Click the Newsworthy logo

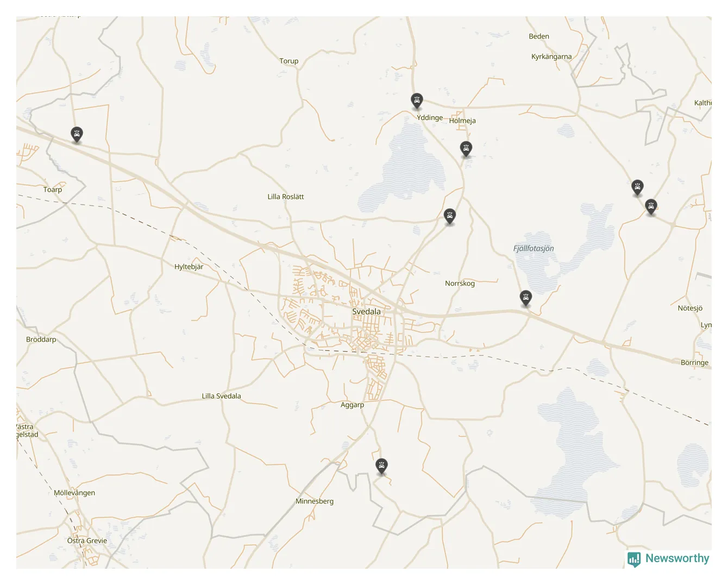pyautogui.click(x=668, y=559)
